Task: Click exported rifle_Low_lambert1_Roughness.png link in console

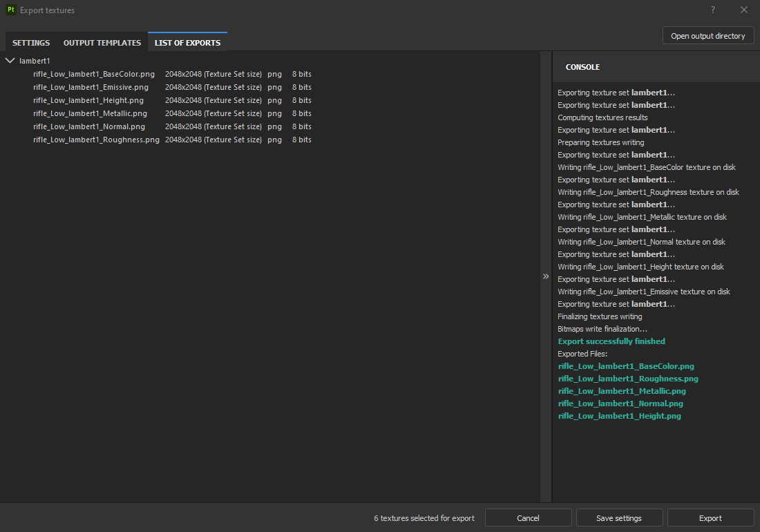Action: (x=628, y=379)
